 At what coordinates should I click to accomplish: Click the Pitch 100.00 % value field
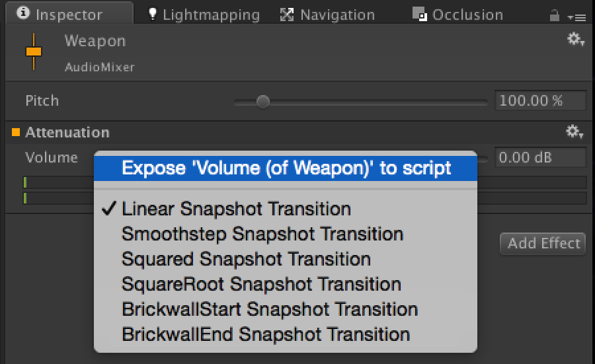[x=540, y=100]
